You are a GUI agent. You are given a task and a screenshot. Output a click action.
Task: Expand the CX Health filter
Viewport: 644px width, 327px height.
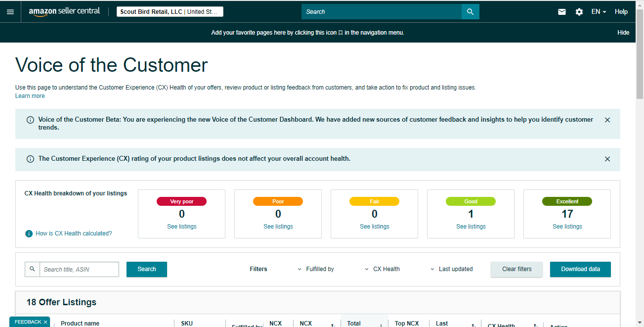click(383, 269)
